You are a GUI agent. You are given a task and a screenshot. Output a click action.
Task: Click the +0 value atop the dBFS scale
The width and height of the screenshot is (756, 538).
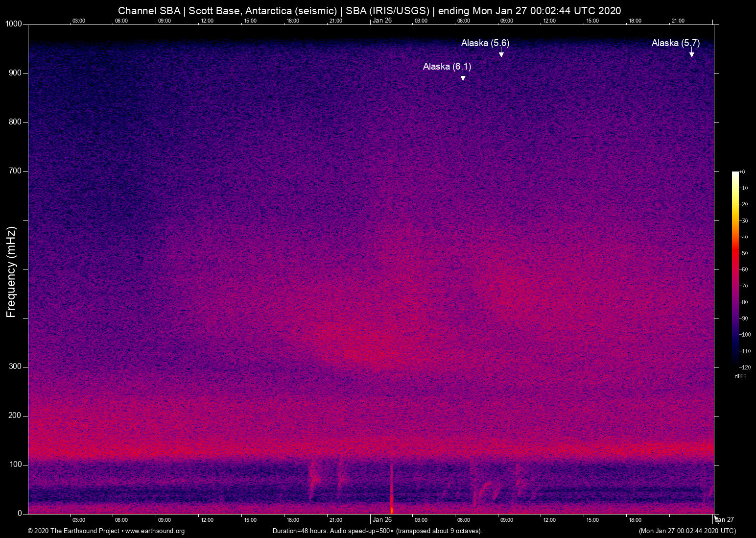[743, 171]
